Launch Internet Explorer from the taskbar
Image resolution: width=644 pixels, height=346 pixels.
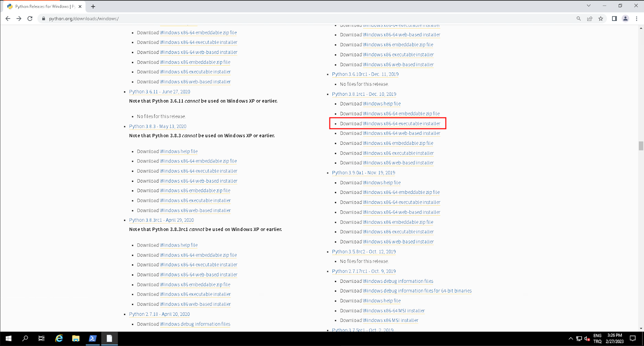click(59, 338)
